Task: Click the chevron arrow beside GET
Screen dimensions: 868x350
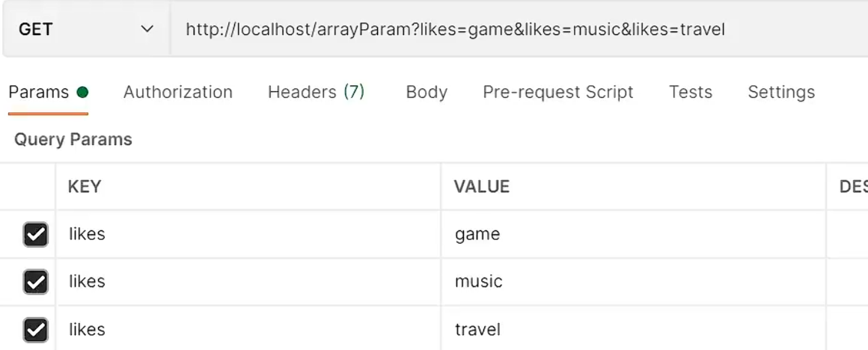Action: (x=147, y=28)
